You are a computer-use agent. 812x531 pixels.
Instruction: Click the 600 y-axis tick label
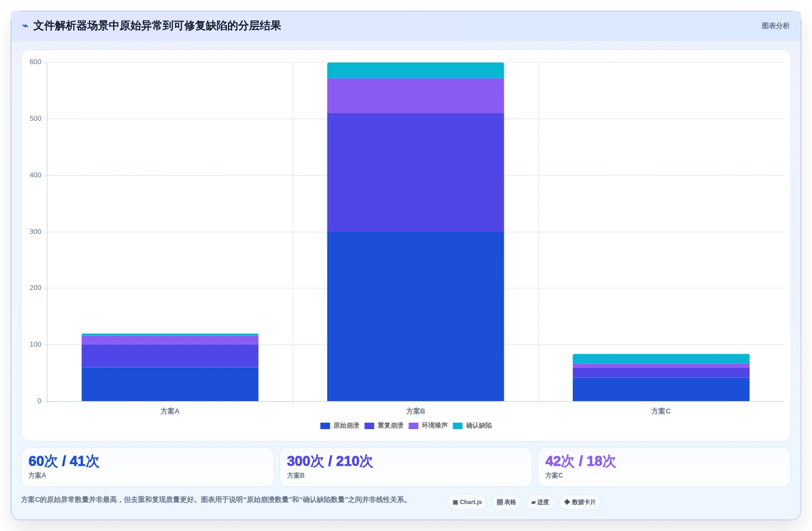tap(36, 62)
